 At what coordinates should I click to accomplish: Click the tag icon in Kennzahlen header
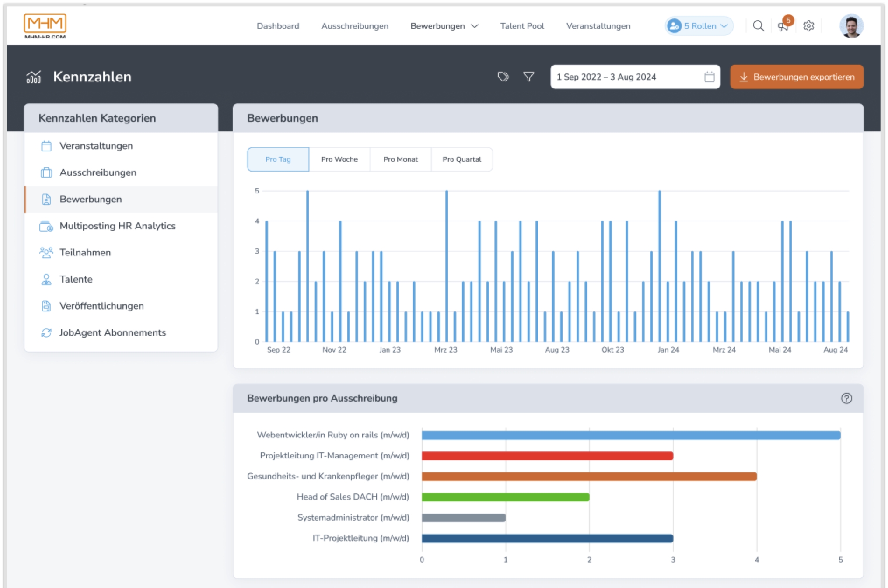pos(503,77)
